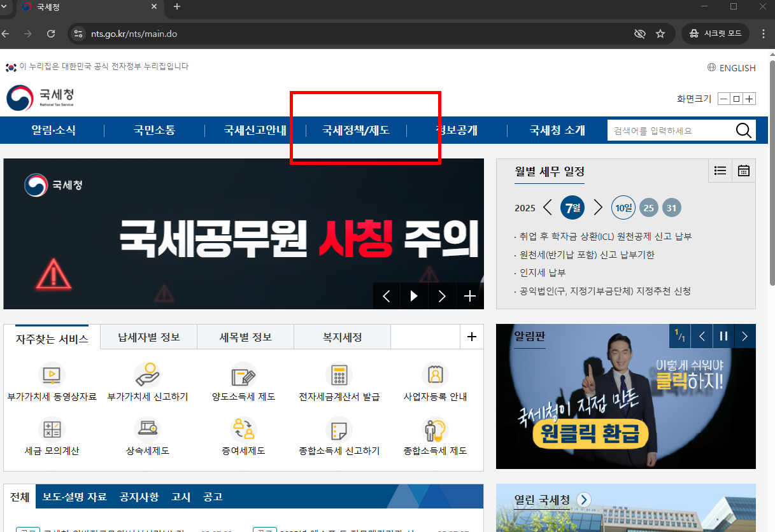Pause the 알림판 banner rotation
Viewport: 775px width, 532px height.
(723, 335)
